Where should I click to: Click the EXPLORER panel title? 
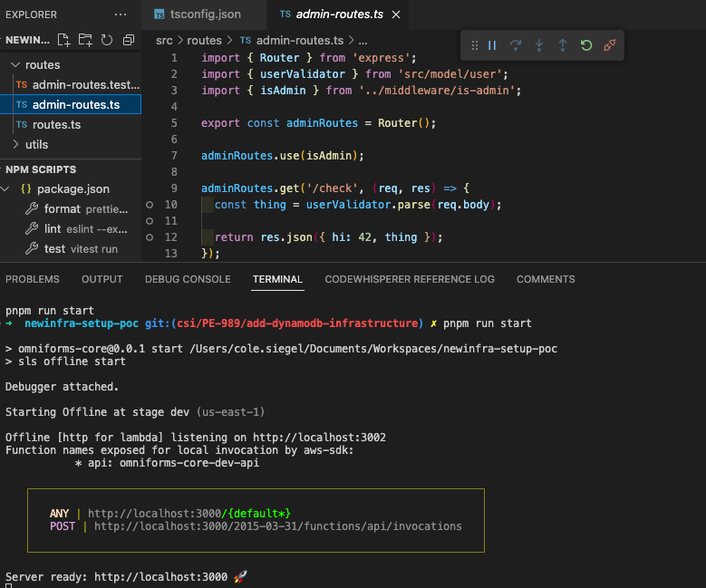point(31,14)
